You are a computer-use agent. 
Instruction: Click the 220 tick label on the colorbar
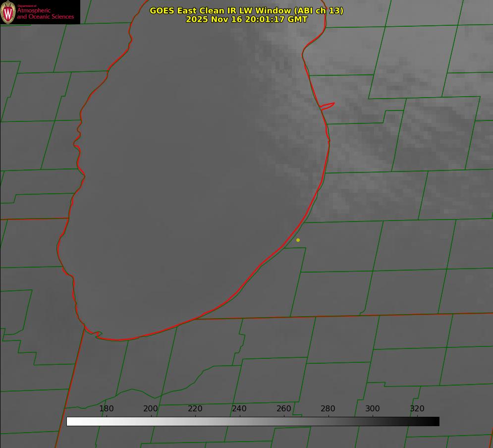(x=195, y=409)
